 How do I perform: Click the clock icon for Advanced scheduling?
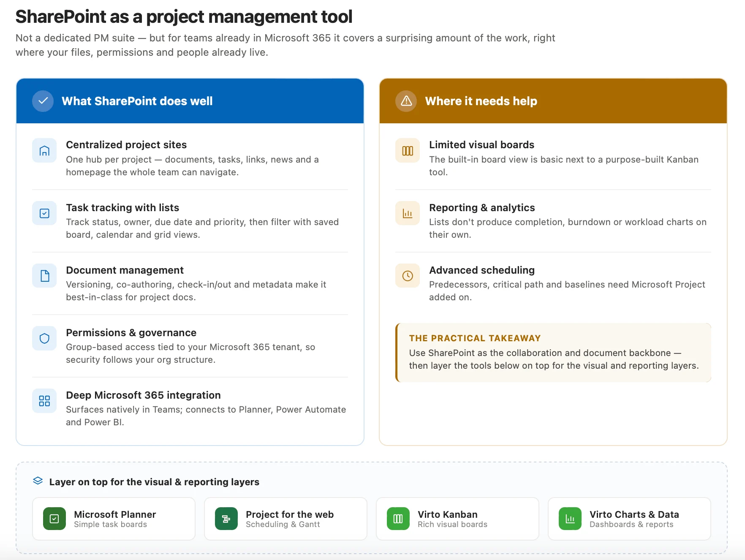point(408,276)
